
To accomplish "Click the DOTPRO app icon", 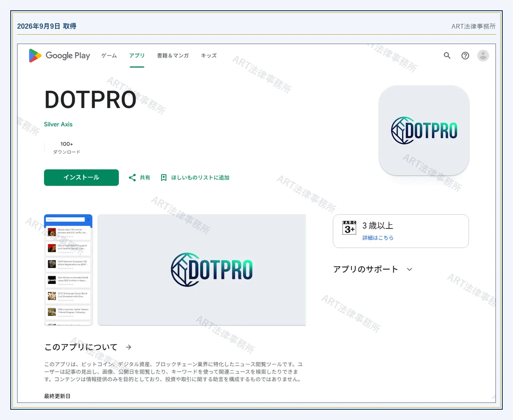I will point(424,130).
